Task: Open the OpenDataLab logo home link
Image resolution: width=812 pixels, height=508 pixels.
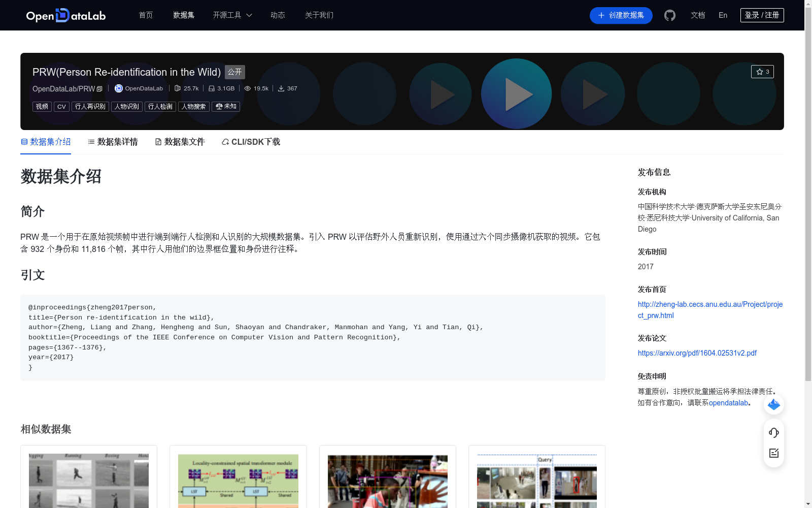Action: (66, 15)
